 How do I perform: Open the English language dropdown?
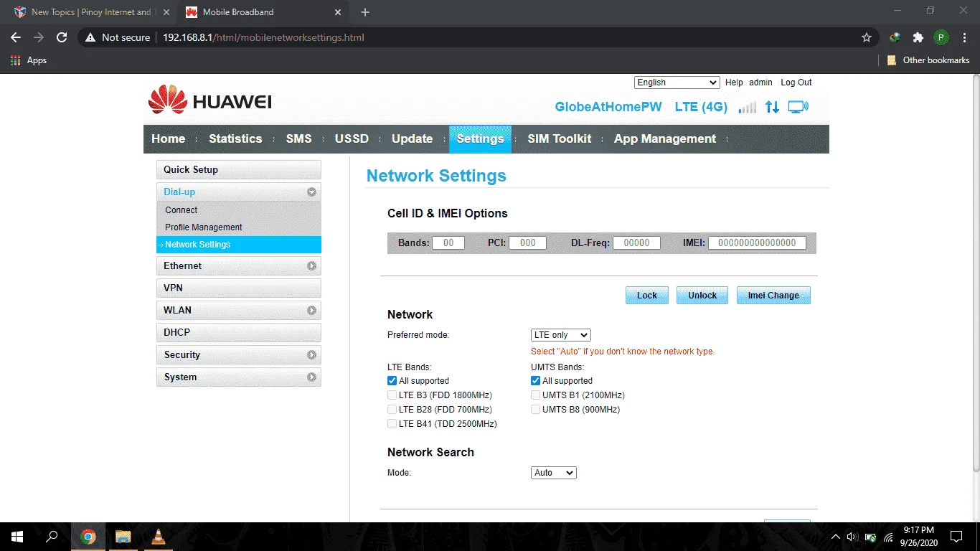tap(677, 83)
